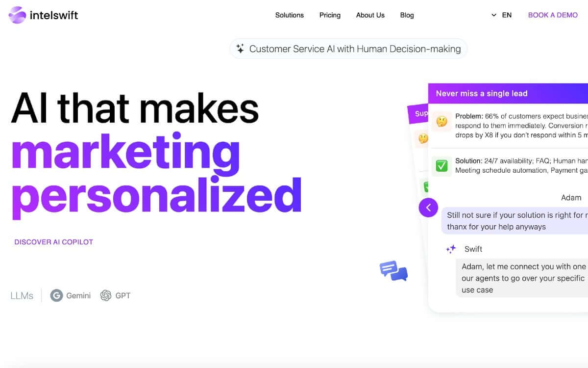Image resolution: width=588 pixels, height=368 pixels.
Task: Navigate to About Us
Action: coord(370,15)
